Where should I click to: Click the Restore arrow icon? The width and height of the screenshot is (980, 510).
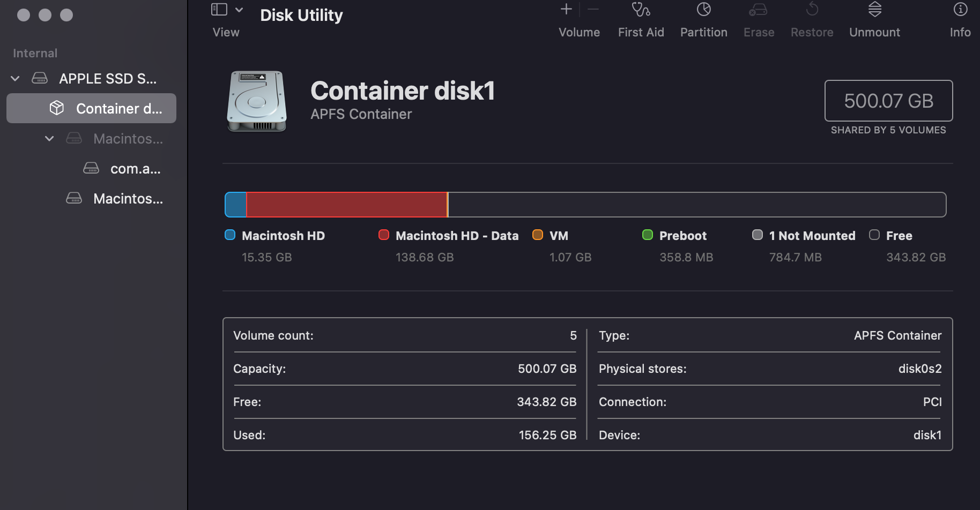coord(812,9)
